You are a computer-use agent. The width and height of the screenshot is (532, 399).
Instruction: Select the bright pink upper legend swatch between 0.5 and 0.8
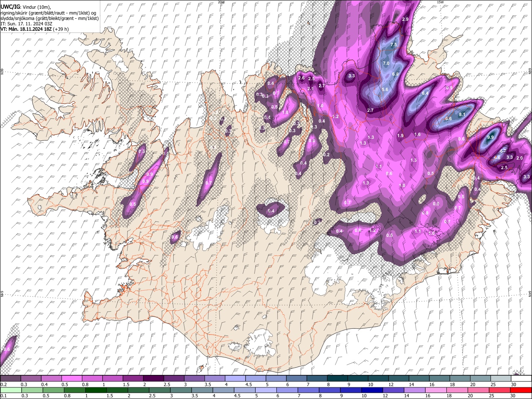[71, 379]
